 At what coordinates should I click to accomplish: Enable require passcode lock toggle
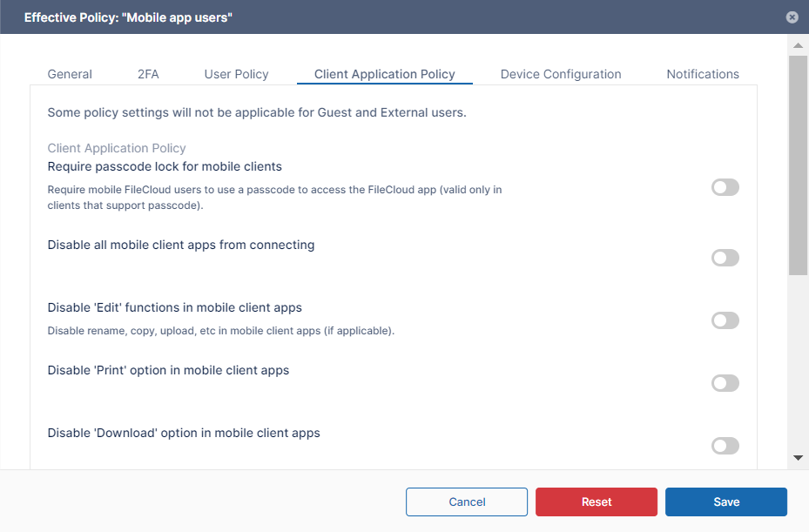click(725, 187)
